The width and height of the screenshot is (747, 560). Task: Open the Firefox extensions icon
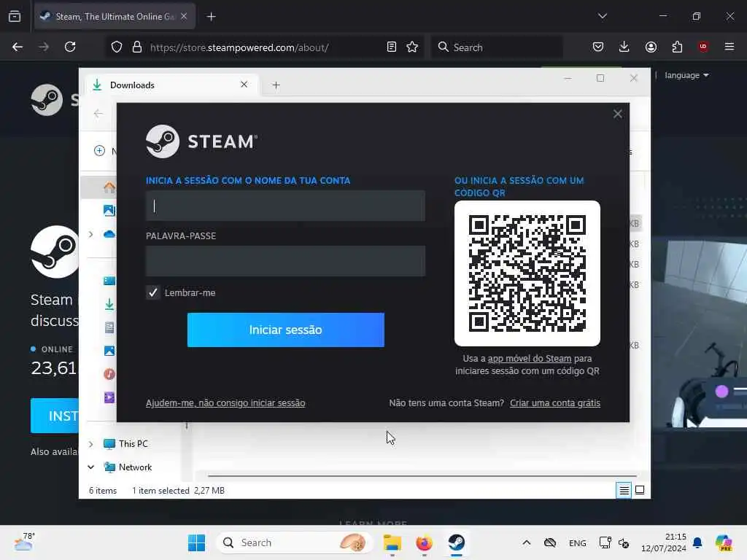pyautogui.click(x=677, y=47)
